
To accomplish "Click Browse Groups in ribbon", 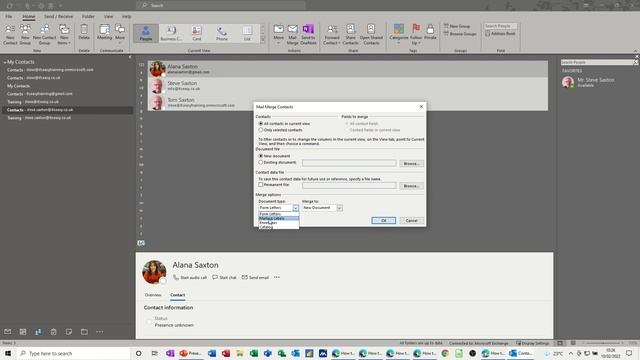I will [x=460, y=34].
